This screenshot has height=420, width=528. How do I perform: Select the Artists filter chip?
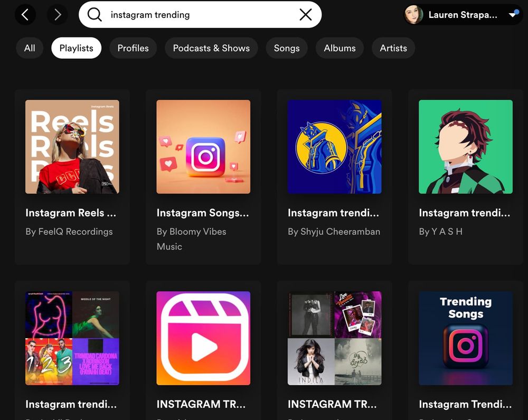click(393, 48)
